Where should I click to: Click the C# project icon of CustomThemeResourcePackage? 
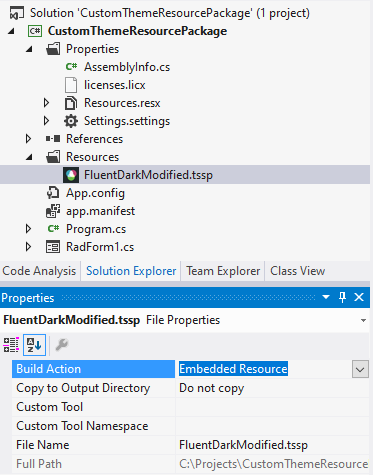point(35,31)
